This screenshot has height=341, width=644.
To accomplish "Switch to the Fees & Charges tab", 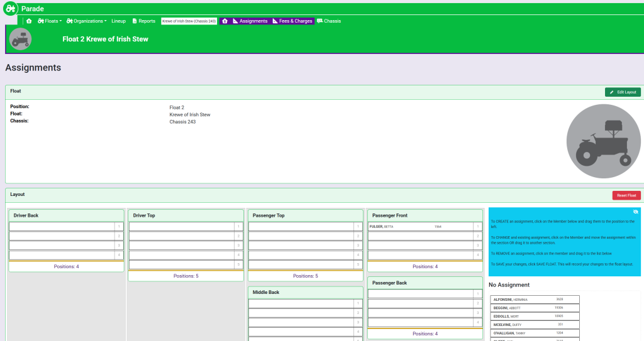I will pos(292,21).
